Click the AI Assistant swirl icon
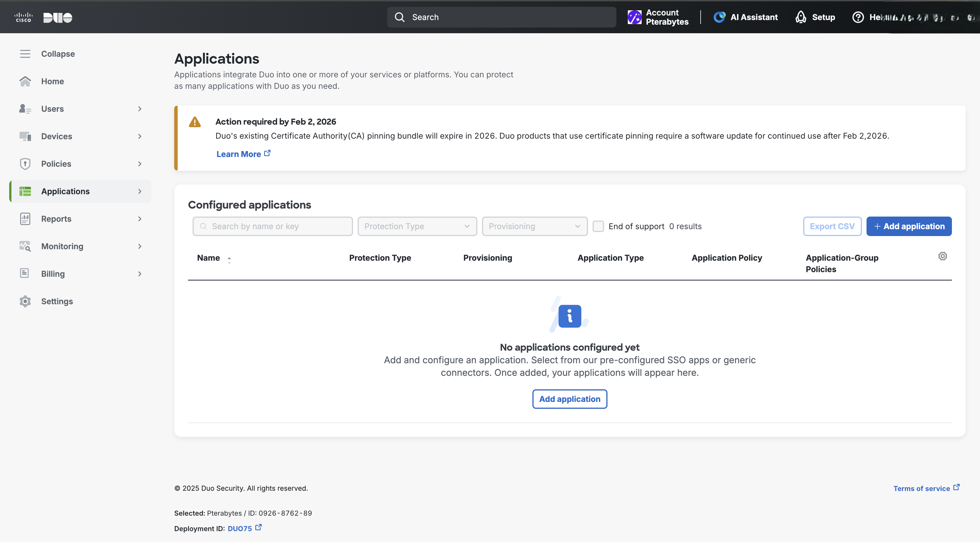The height and width of the screenshot is (542, 980). click(x=720, y=17)
